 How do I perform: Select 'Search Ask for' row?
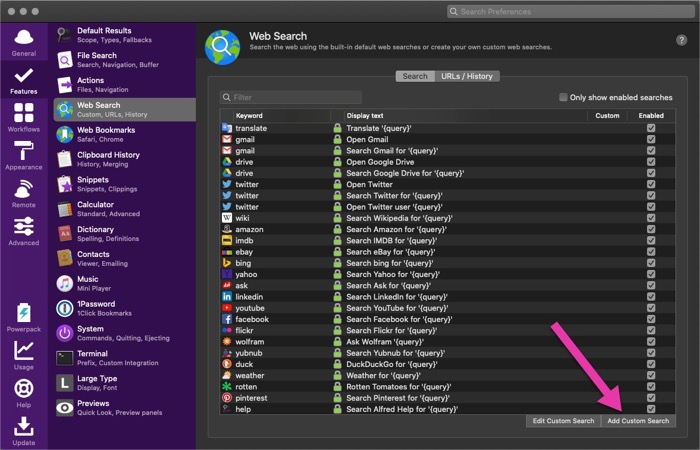click(x=447, y=286)
